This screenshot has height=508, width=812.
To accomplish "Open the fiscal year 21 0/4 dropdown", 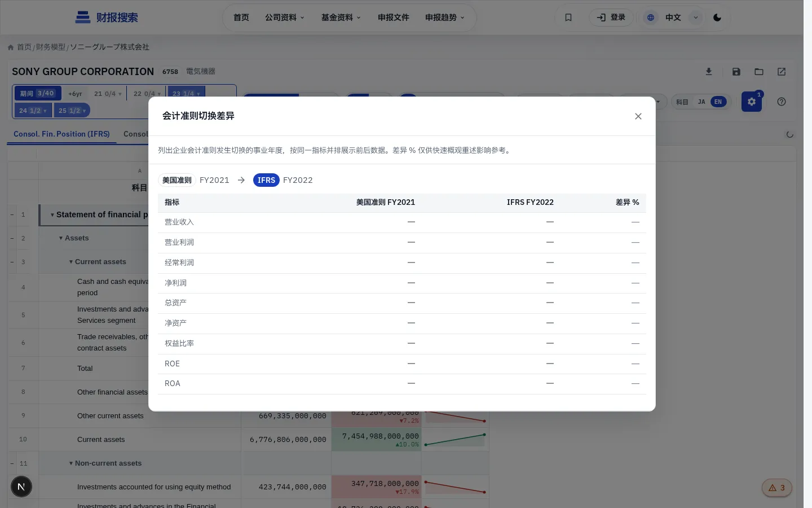I will (x=108, y=94).
